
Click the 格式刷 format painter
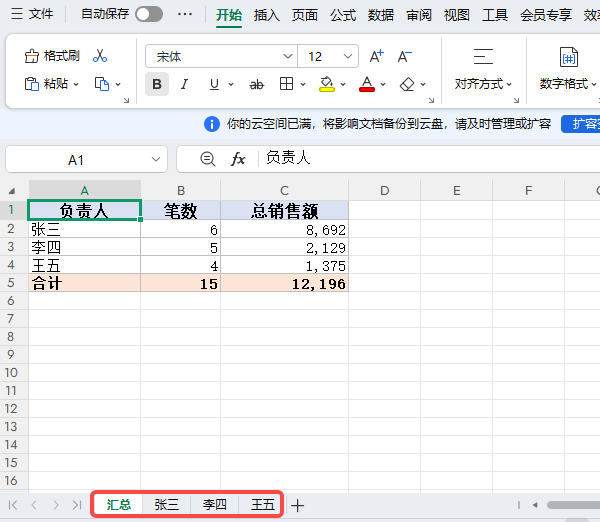coord(52,56)
